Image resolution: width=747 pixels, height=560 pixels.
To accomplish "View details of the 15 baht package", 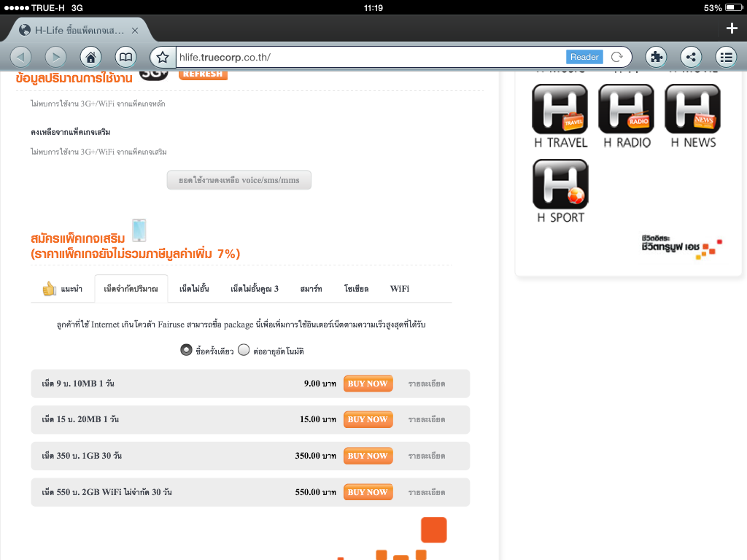I will tap(427, 419).
